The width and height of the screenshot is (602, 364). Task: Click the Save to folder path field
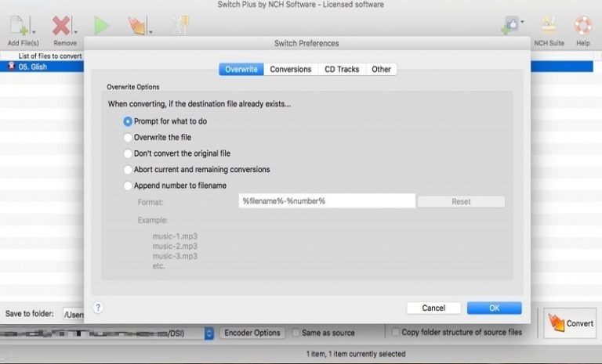coord(74,315)
